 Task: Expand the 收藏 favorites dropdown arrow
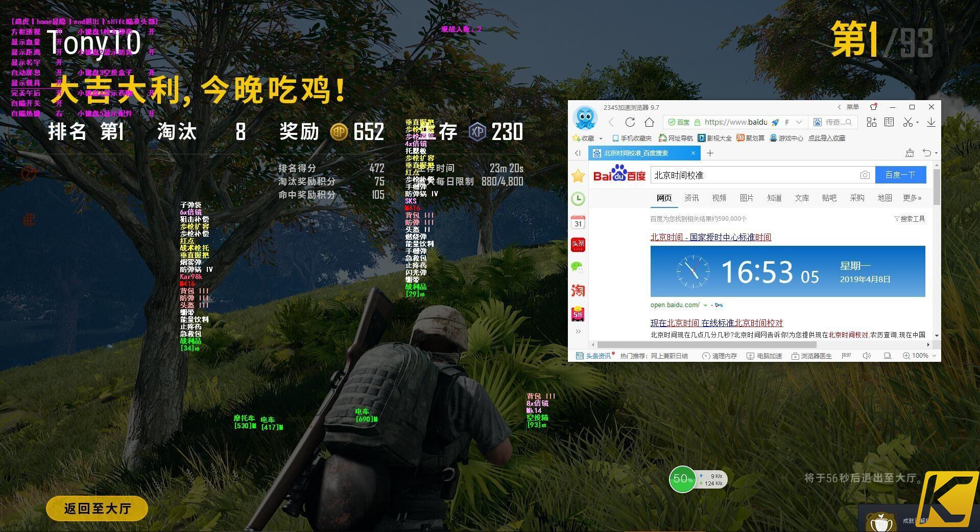[601, 138]
